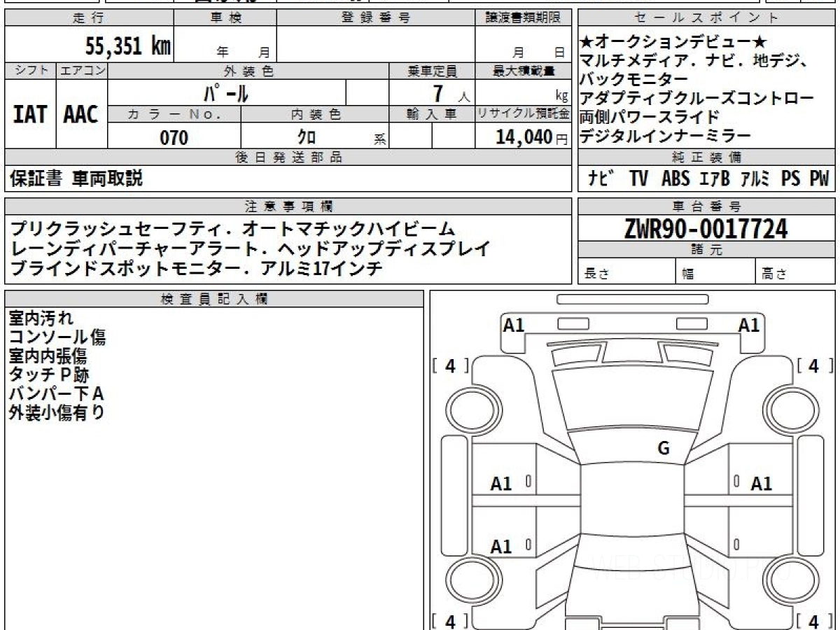
Task: Click the "検査員記入欄" header
Action: (214, 299)
